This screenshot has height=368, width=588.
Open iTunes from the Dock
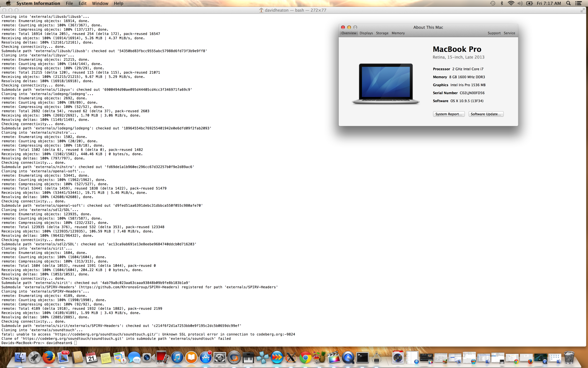pos(177,358)
